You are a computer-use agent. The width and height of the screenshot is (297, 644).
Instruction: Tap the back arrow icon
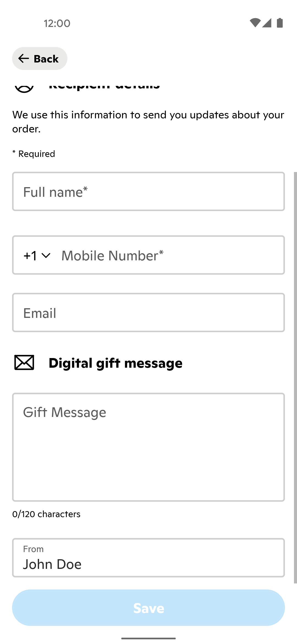[x=24, y=58]
